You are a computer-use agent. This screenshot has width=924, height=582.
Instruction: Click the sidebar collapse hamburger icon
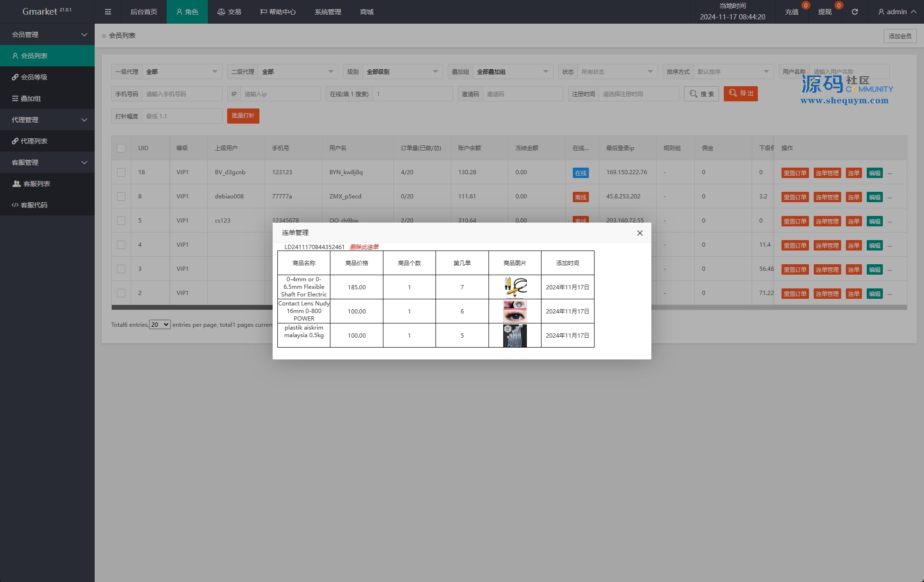point(108,12)
